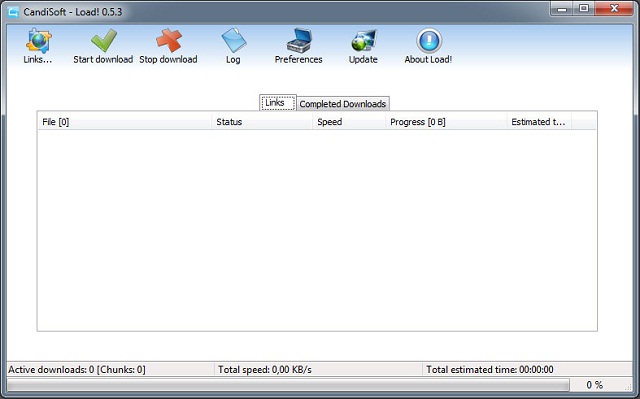
Task: Maximize the Load! window
Action: tap(584, 9)
